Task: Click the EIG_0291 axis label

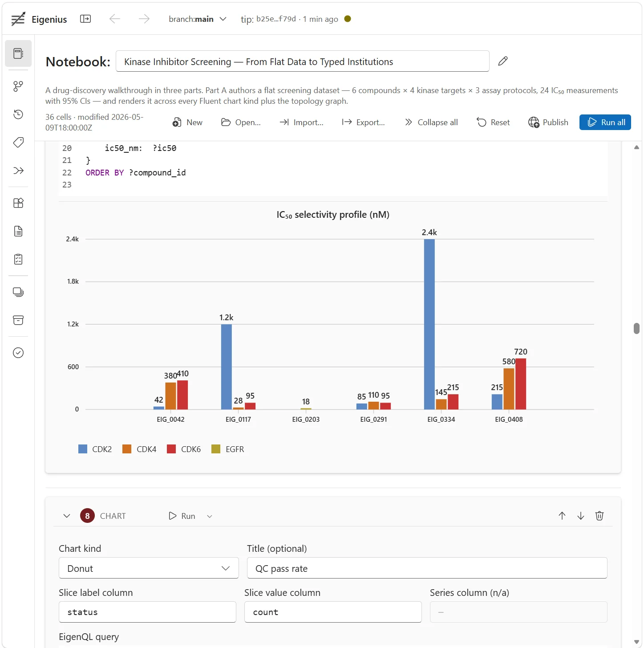Action: pos(373,420)
